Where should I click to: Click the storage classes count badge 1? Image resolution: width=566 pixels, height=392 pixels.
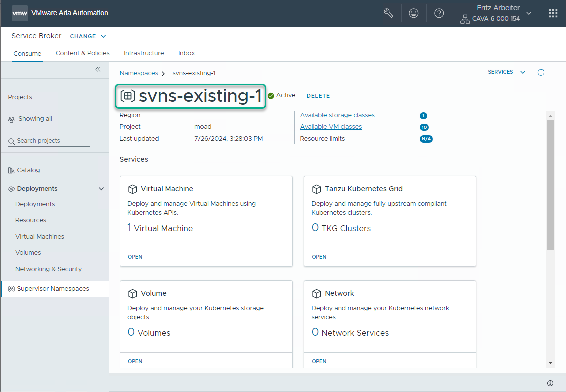[x=423, y=116]
